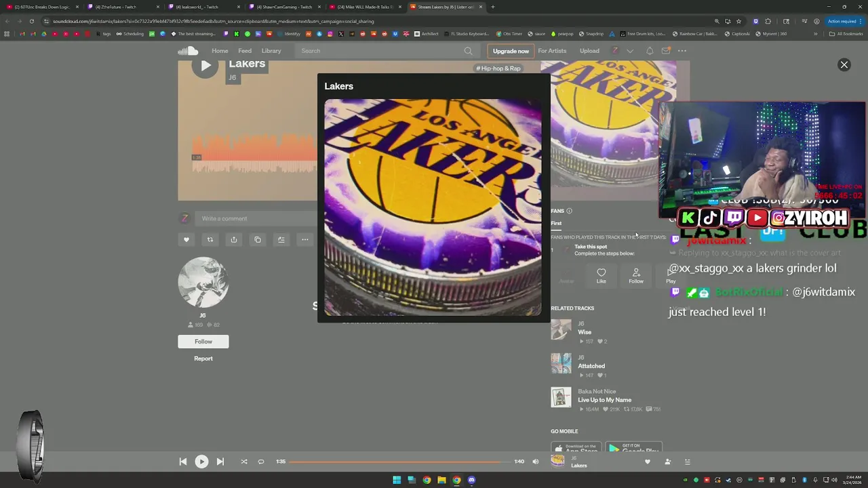Follow artist icon in player bar
868x488 pixels.
click(x=667, y=462)
